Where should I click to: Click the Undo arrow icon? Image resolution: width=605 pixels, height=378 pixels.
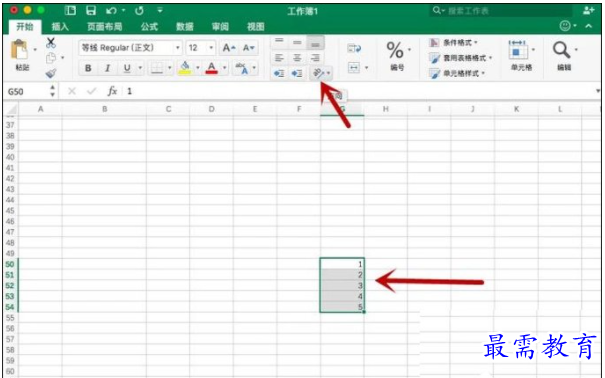111,10
